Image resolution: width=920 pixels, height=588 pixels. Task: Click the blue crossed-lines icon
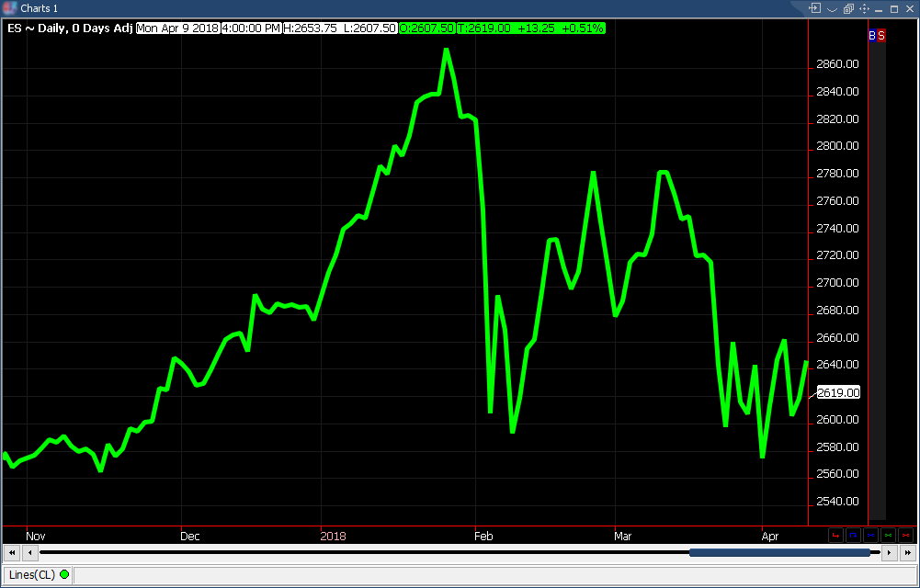click(871, 536)
